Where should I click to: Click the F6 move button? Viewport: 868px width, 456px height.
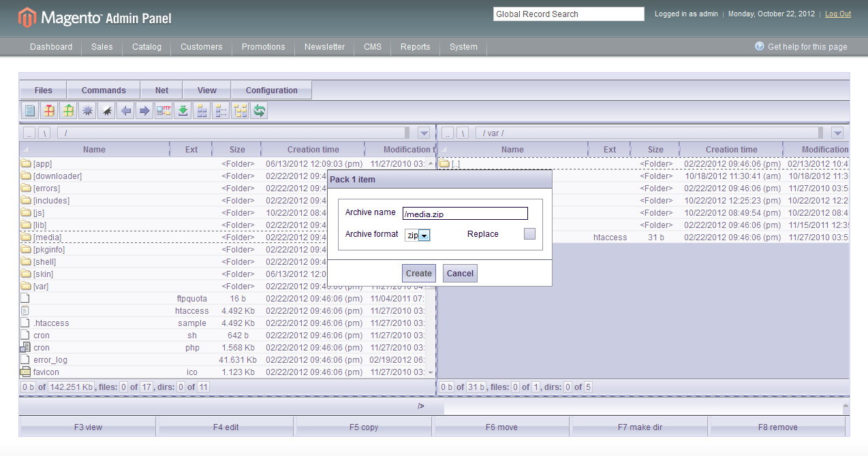[501, 427]
